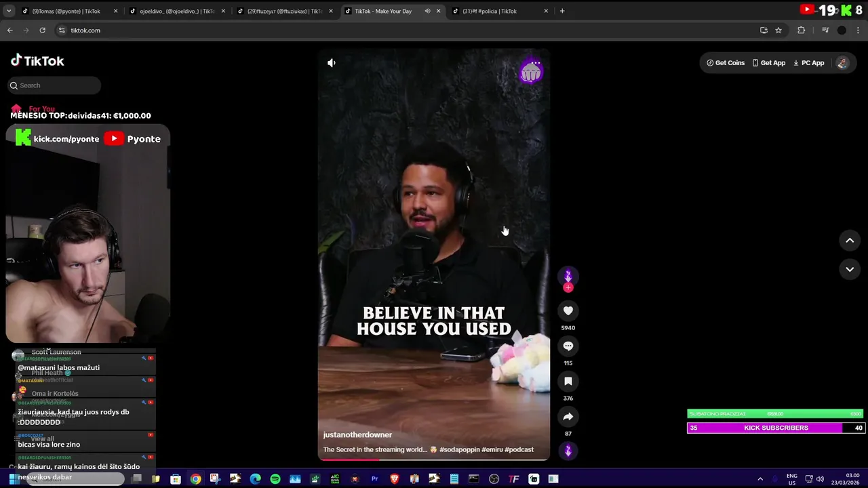Open the #emiru hashtag link
This screenshot has height=488, width=868.
(492, 450)
